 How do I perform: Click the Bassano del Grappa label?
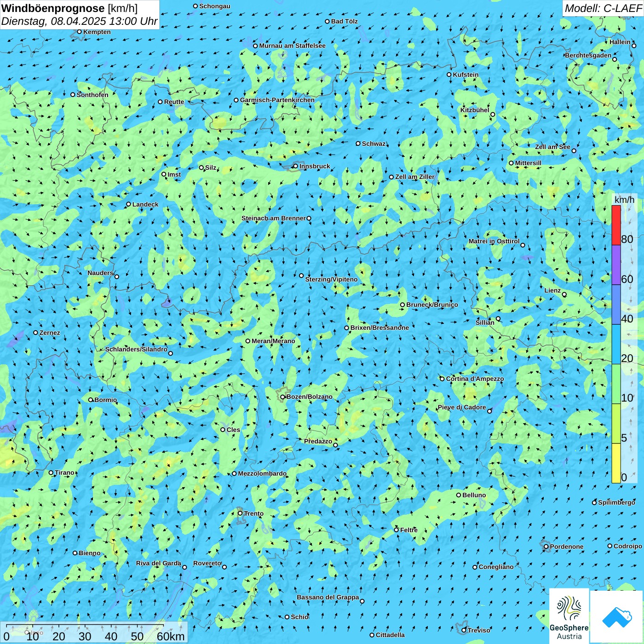[328, 597]
